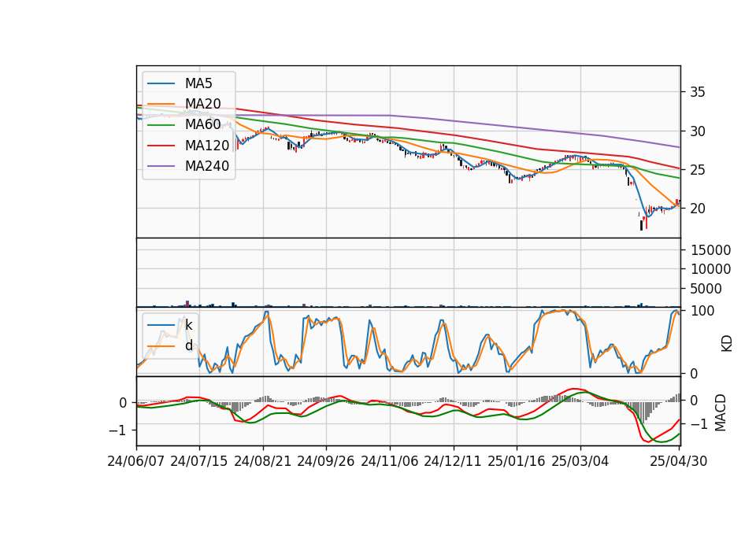The height and width of the screenshot is (543, 756).
Task: Click the volume axis value 10000
Action: tap(710, 269)
